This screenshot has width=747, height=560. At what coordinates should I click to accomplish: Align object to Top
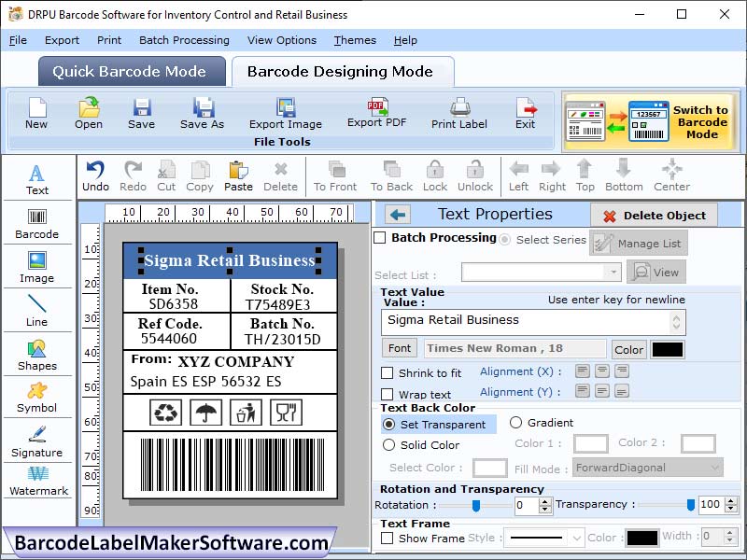(x=585, y=176)
